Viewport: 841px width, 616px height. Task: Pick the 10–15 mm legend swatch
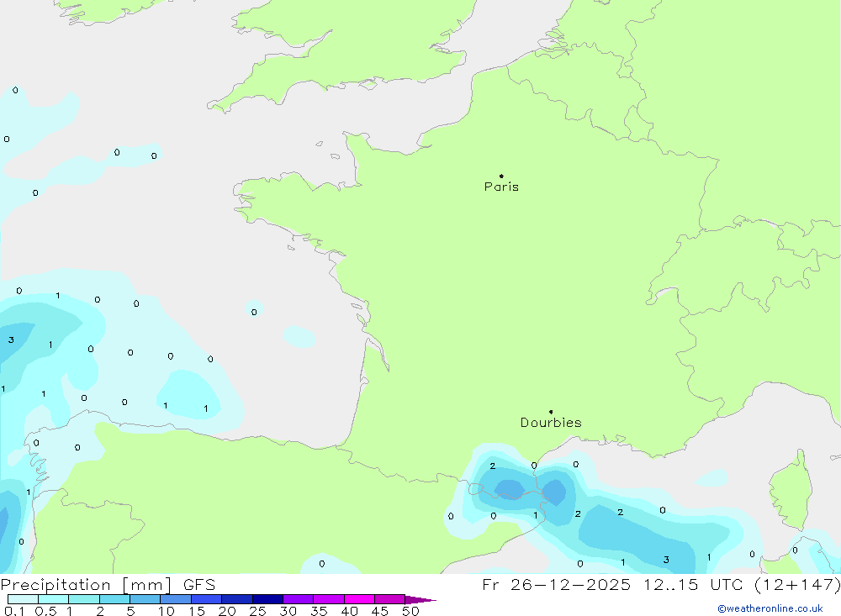[x=176, y=599]
